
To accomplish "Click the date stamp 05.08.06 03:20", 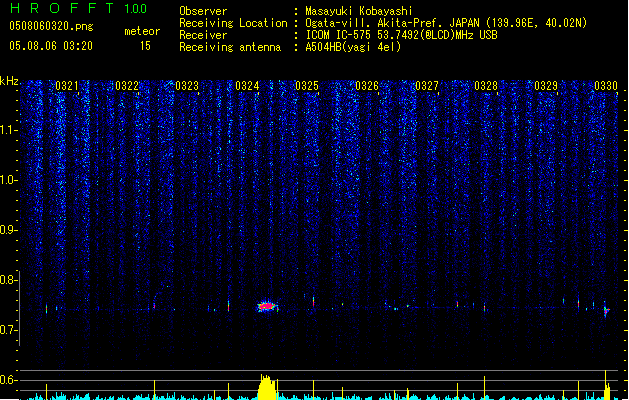I will point(51,46).
